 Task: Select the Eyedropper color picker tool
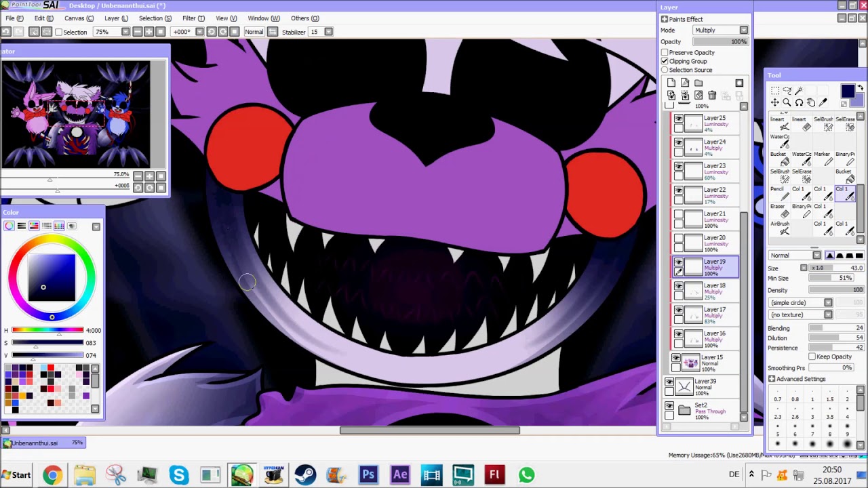point(823,102)
